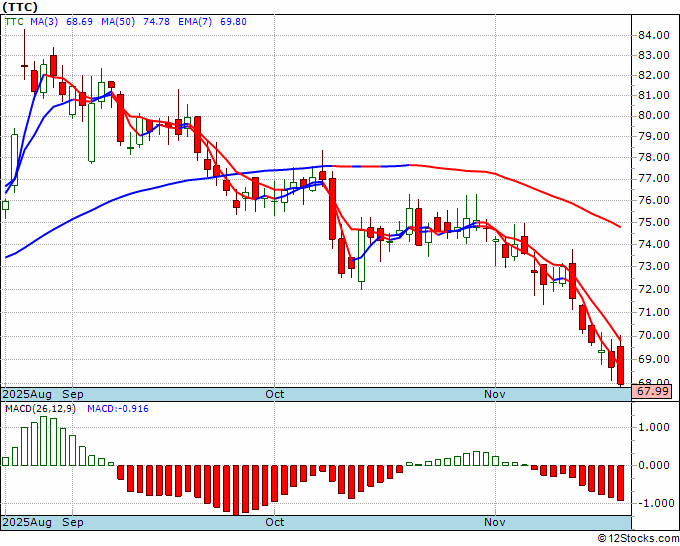This screenshot has height=546, width=680.
Task: Click the 72.00 price axis label
Action: coord(654,289)
